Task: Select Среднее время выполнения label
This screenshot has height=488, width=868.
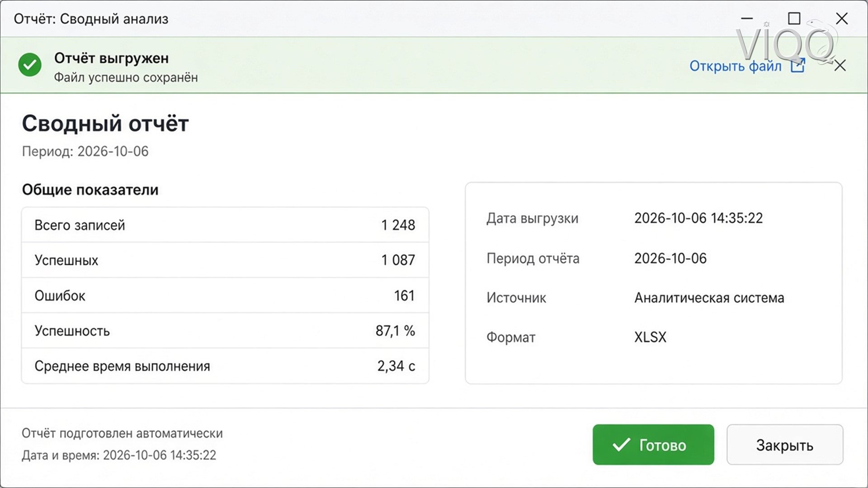Action: (122, 366)
